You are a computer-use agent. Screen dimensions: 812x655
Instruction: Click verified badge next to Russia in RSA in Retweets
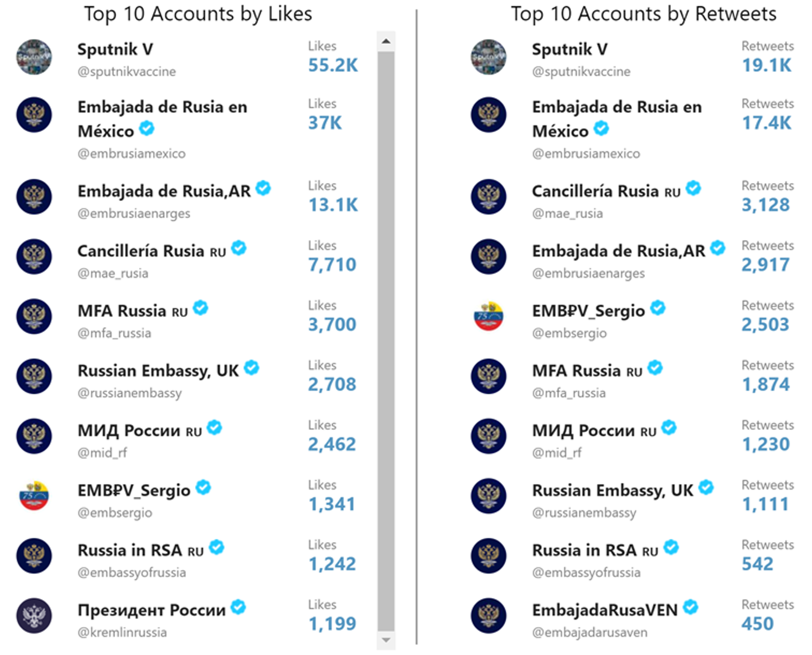(671, 547)
